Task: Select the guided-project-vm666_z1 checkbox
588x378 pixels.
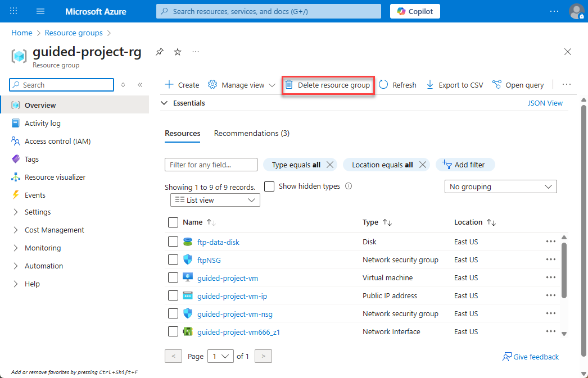Action: click(173, 331)
